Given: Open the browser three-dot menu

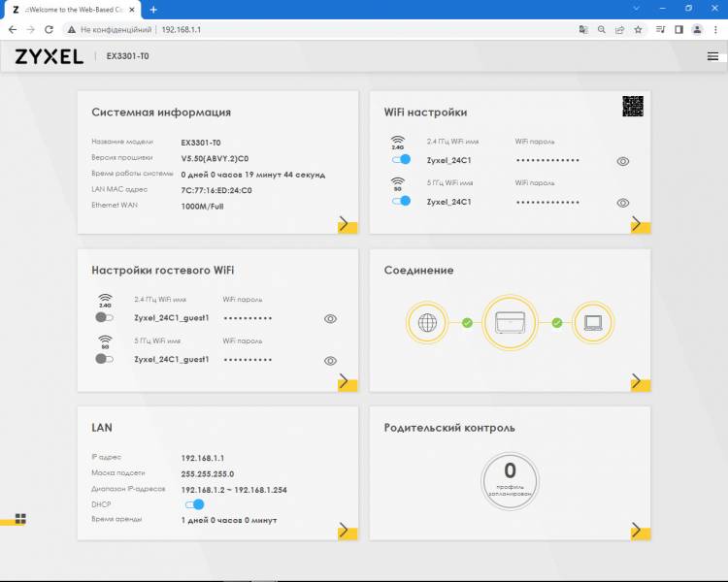Looking at the screenshot, I should pyautogui.click(x=715, y=30).
